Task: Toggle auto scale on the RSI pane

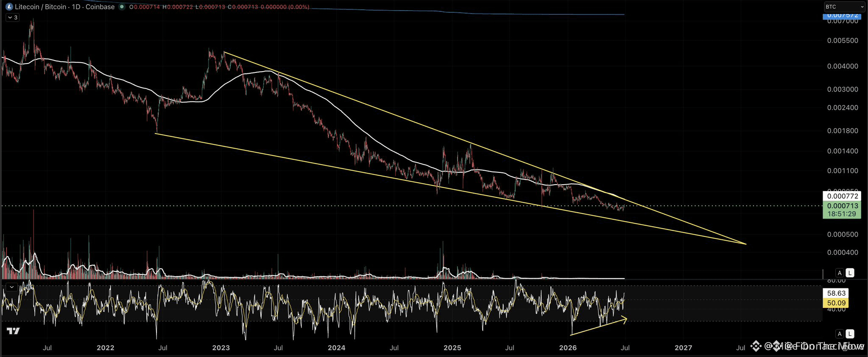Action: pos(840,334)
